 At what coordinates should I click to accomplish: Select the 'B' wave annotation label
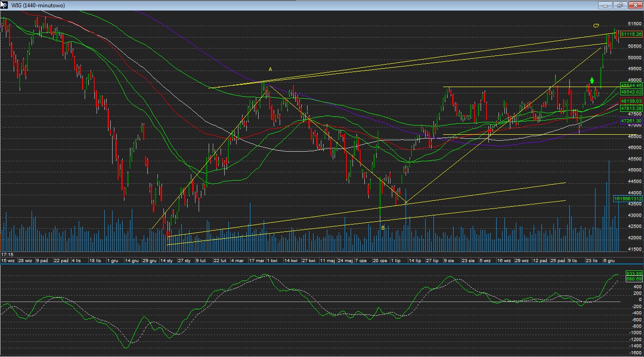click(x=383, y=227)
